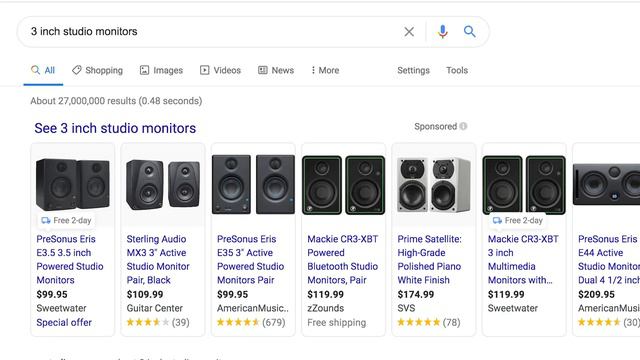
Task: Click the $109.99 price
Action: [x=145, y=294]
